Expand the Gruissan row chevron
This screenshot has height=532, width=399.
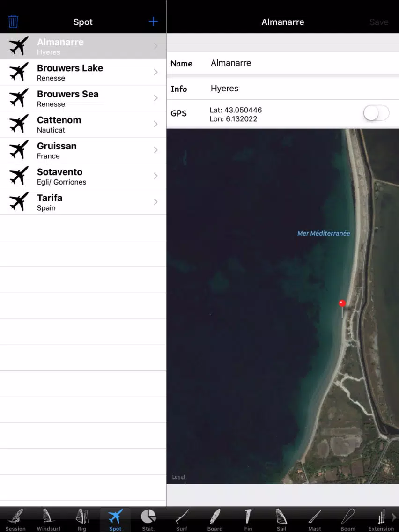click(x=156, y=150)
